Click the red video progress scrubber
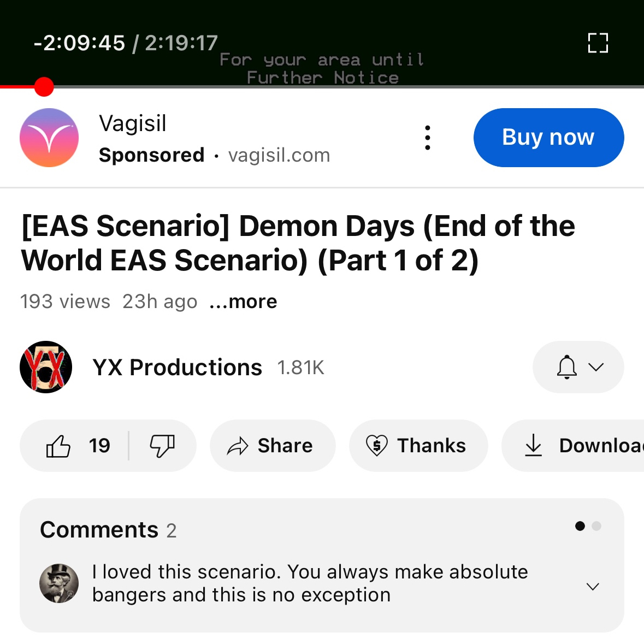 click(44, 87)
